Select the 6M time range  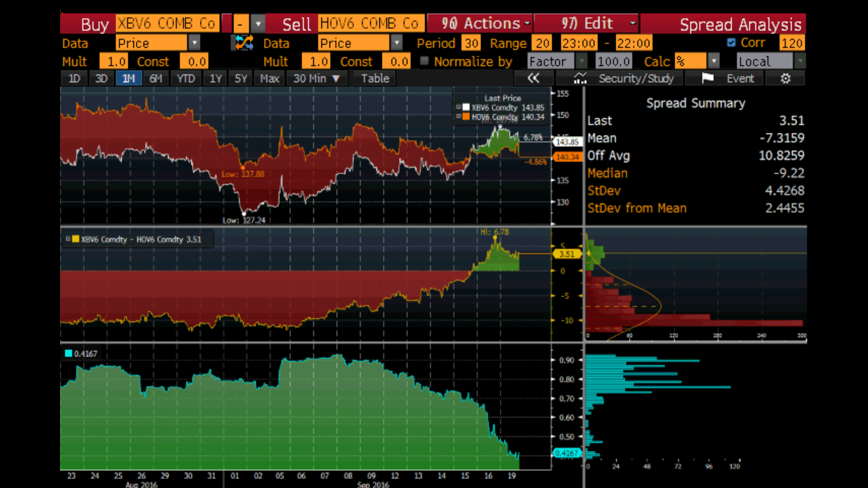[156, 79]
